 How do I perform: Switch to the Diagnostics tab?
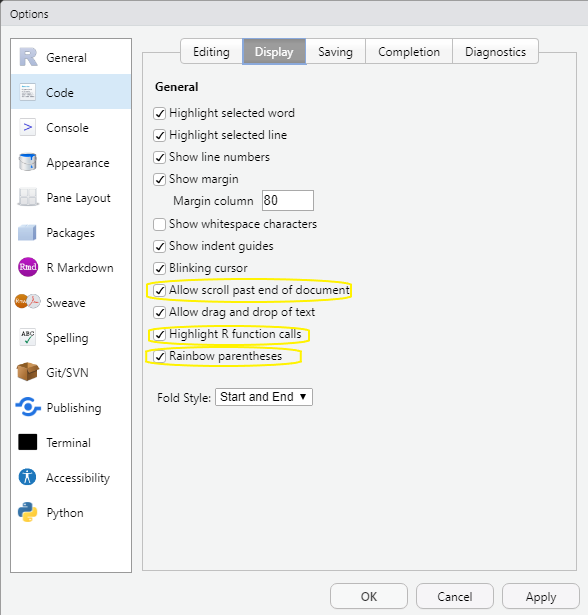tap(495, 51)
